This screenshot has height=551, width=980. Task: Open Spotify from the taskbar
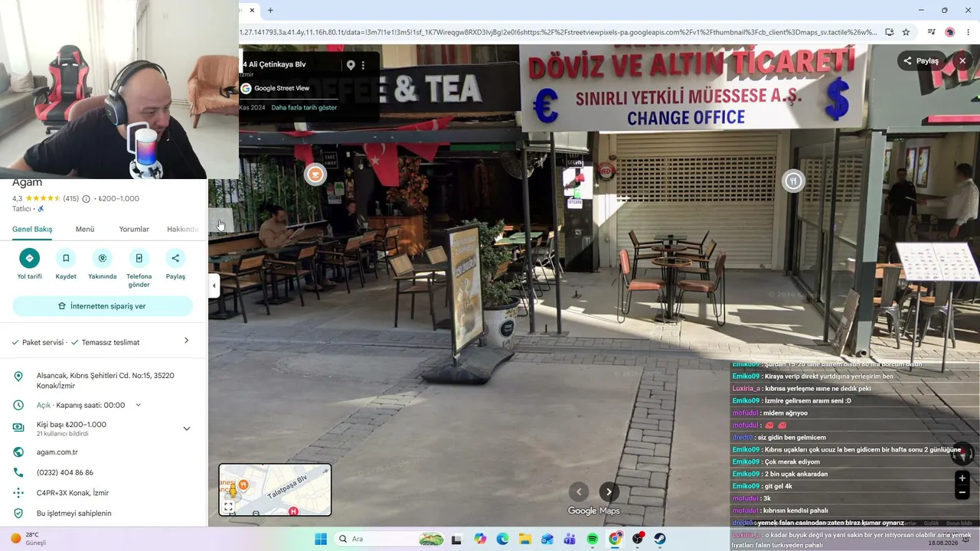593,539
